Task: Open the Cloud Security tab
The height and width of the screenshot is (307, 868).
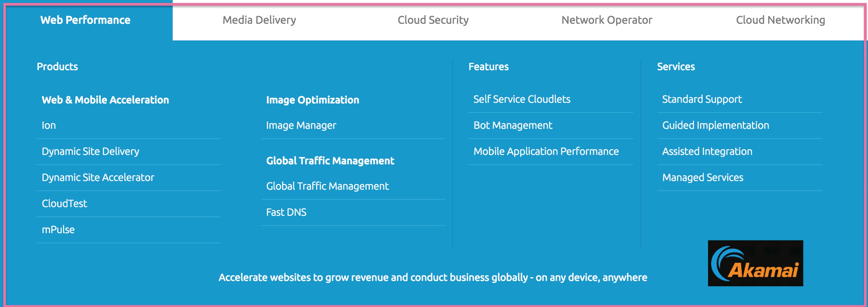Action: point(433,20)
